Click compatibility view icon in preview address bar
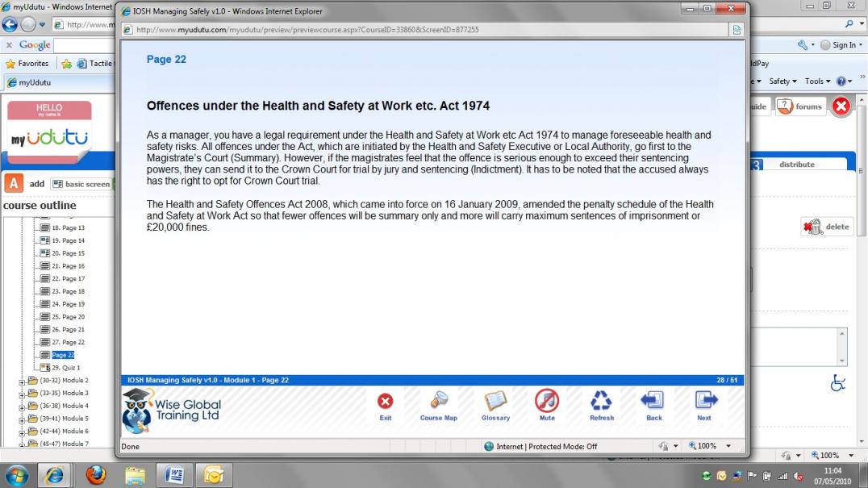 pos(737,30)
